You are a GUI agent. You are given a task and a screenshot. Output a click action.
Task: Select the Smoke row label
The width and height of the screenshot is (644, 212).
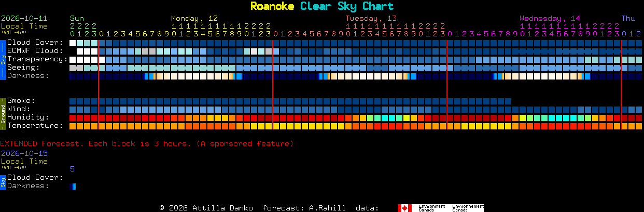click(21, 101)
